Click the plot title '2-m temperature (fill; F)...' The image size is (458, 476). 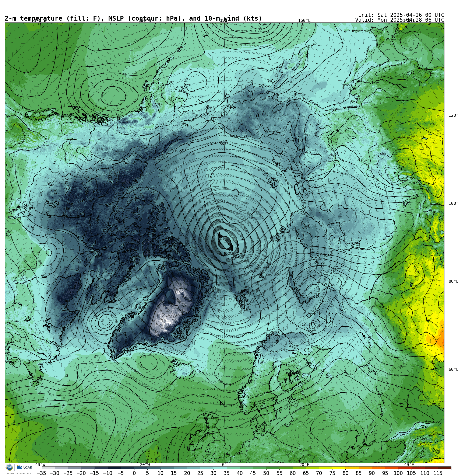133,18
